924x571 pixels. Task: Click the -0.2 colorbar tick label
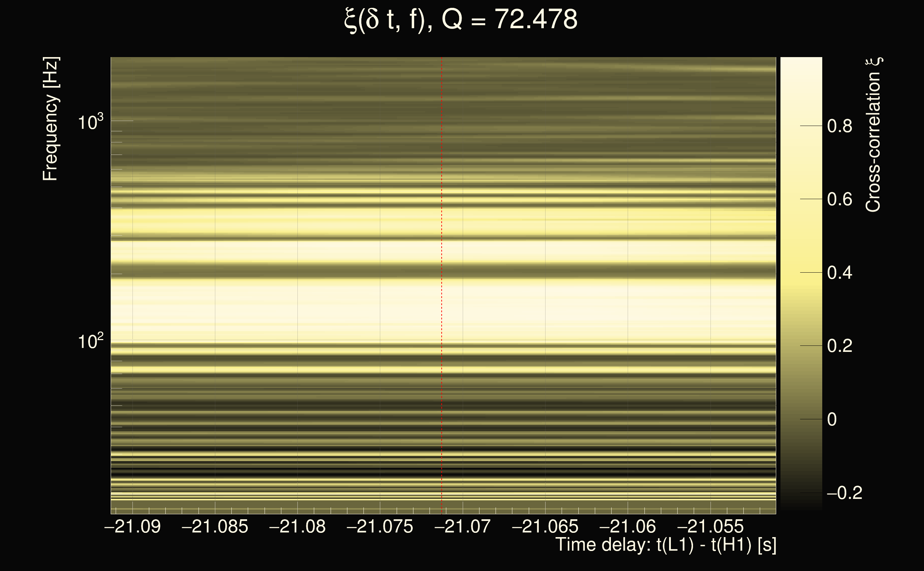coord(845,493)
